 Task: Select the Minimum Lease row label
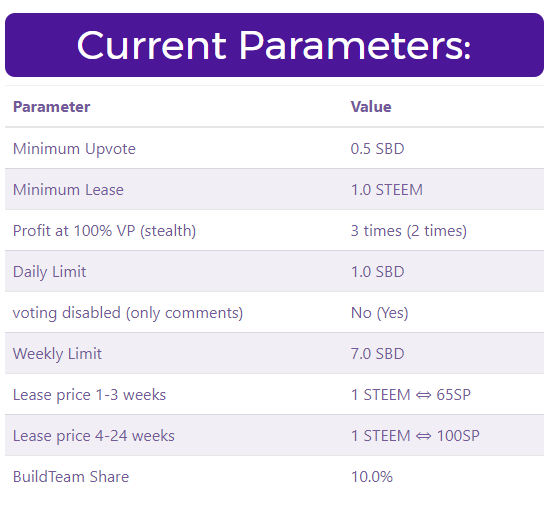68,190
